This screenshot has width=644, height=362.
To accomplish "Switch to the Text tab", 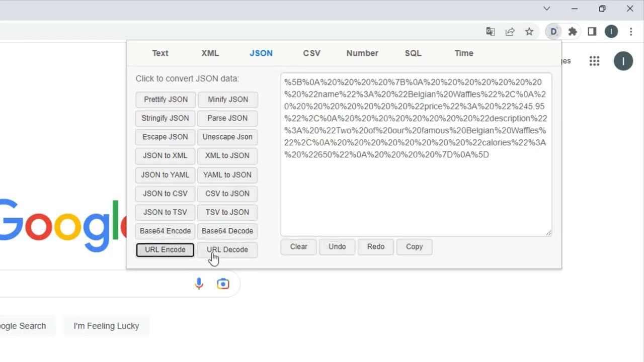I will point(160,53).
